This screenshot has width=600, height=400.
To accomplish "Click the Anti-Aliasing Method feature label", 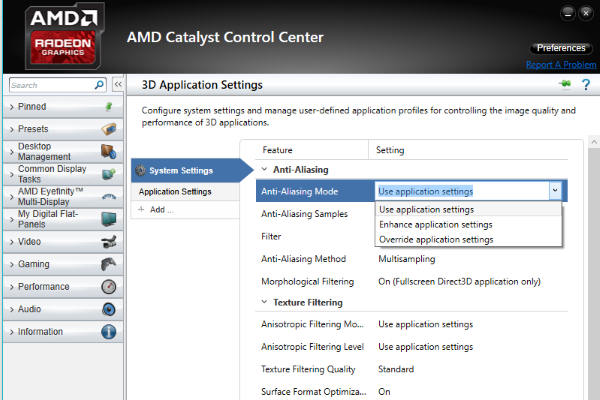I will (303, 259).
